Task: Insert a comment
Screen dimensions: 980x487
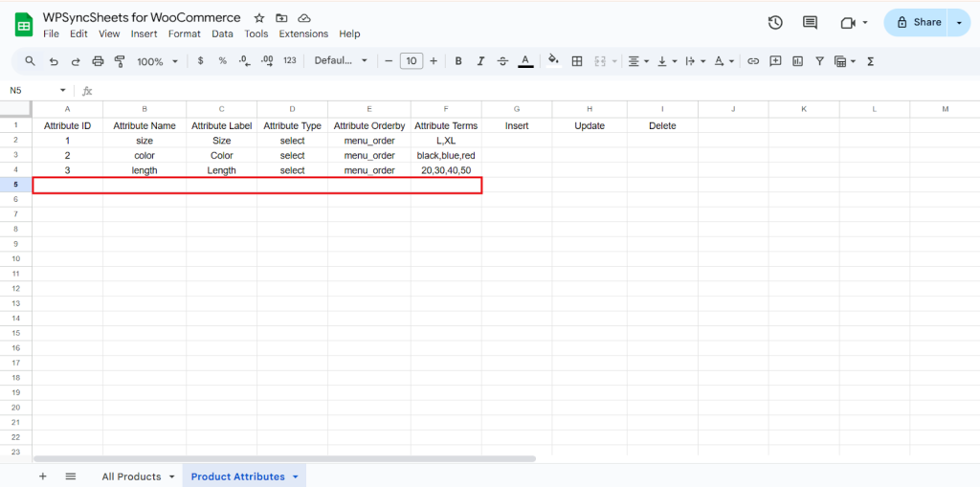Action: point(775,61)
